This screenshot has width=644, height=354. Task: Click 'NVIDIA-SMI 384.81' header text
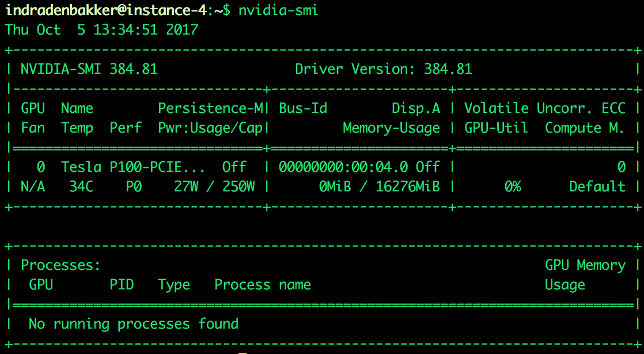click(x=89, y=69)
